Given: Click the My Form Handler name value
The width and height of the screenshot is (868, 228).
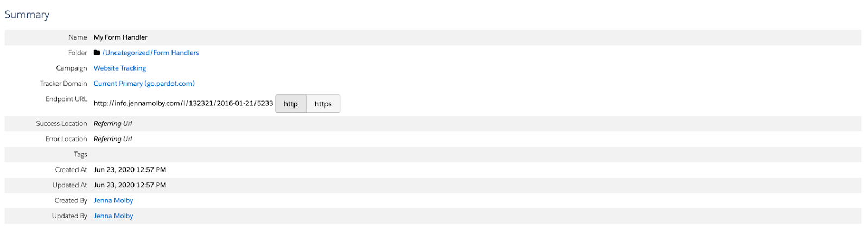Looking at the screenshot, I should tap(120, 37).
